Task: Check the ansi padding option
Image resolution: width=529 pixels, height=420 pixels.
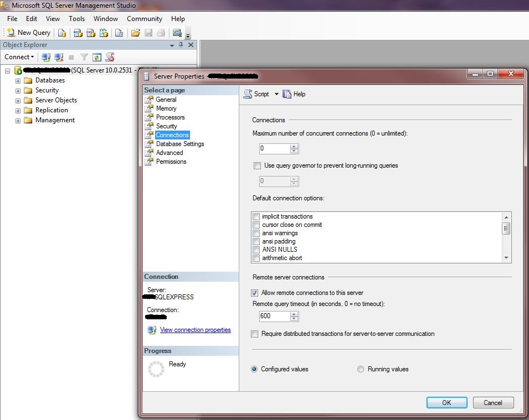Action: [256, 241]
